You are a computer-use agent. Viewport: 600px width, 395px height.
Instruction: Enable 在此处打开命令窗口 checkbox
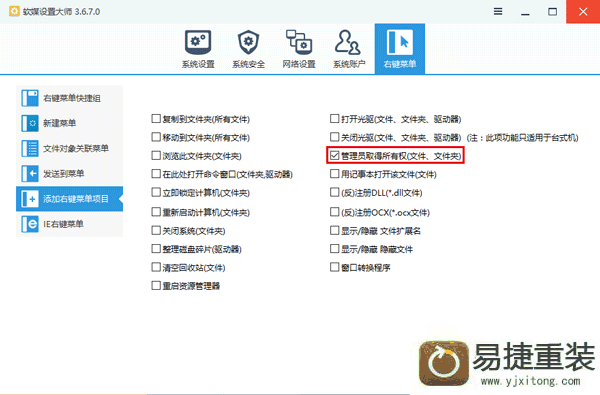(x=156, y=174)
